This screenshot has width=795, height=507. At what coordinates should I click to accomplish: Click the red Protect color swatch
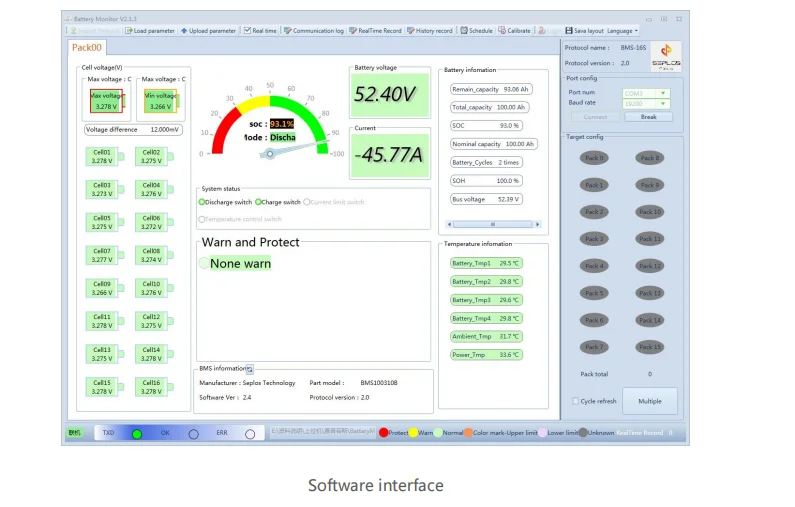tap(383, 432)
